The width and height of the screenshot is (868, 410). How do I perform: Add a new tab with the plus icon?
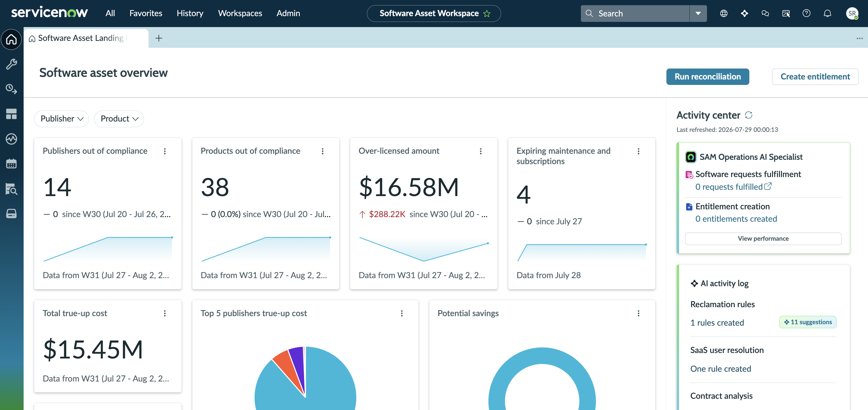[159, 38]
